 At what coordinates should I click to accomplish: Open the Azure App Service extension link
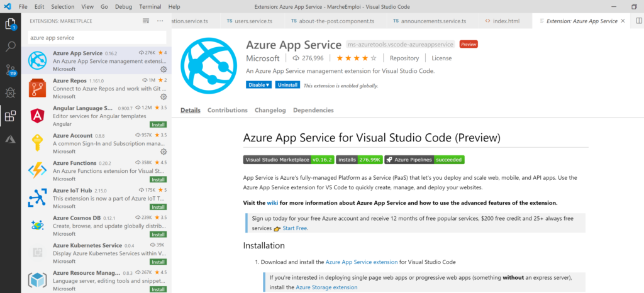click(362, 262)
